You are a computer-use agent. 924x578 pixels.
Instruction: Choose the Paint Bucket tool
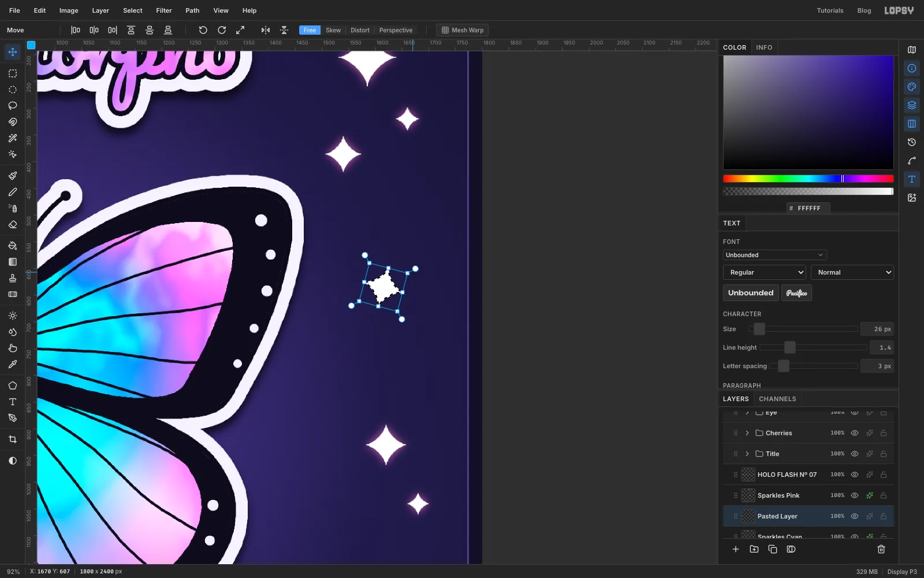tap(13, 246)
